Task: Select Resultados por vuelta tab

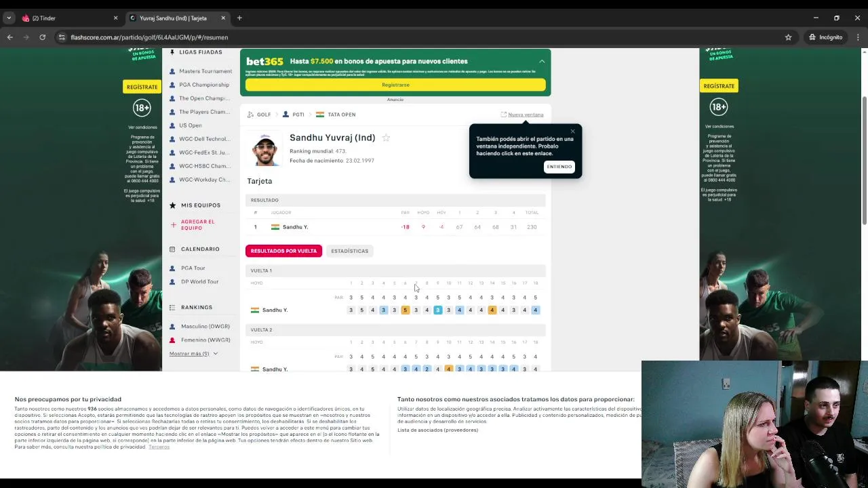Action: coord(283,251)
